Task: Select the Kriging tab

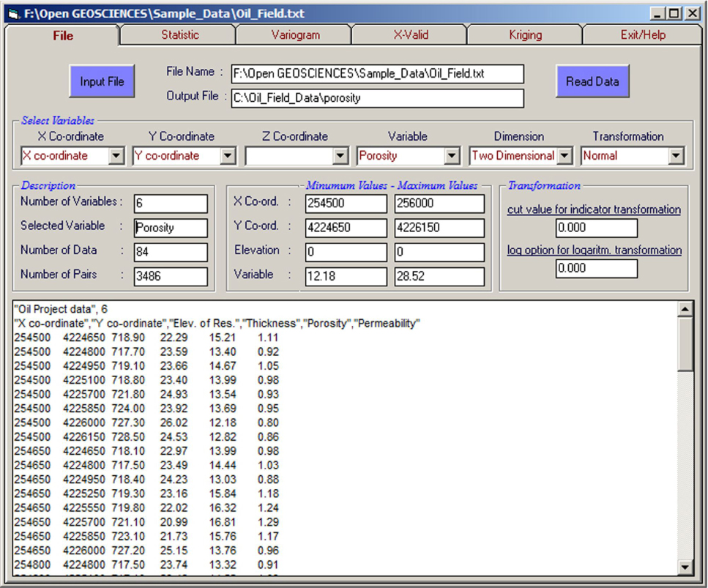Action: 525,35
